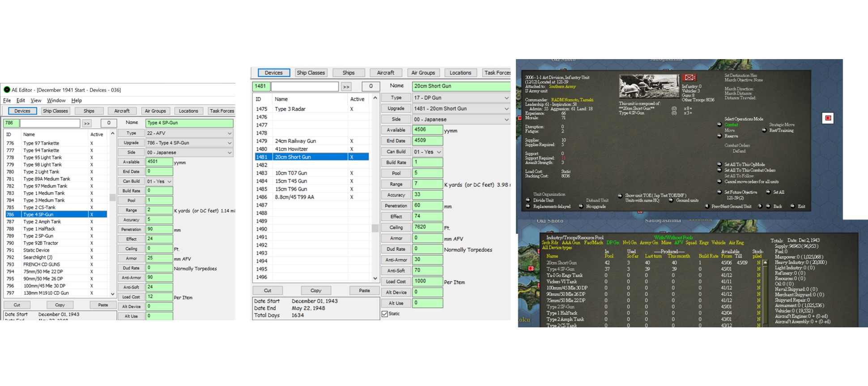
Task: Open Upgrade dropdown showing 1481 - 20cm Short Gun
Action: pyautogui.click(x=461, y=108)
